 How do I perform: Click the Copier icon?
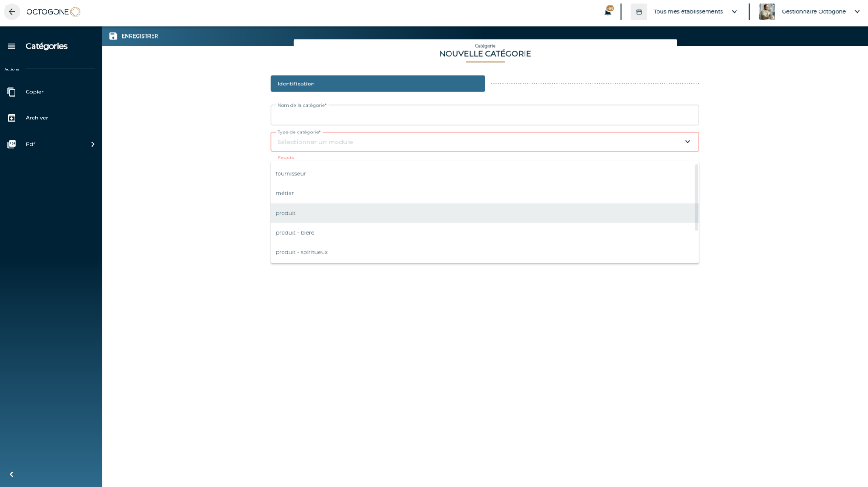click(11, 92)
